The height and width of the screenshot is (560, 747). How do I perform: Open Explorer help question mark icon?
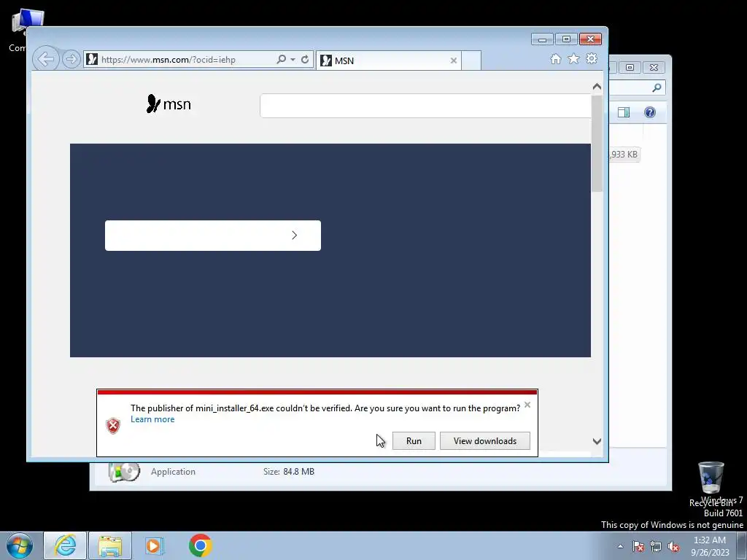pos(650,112)
